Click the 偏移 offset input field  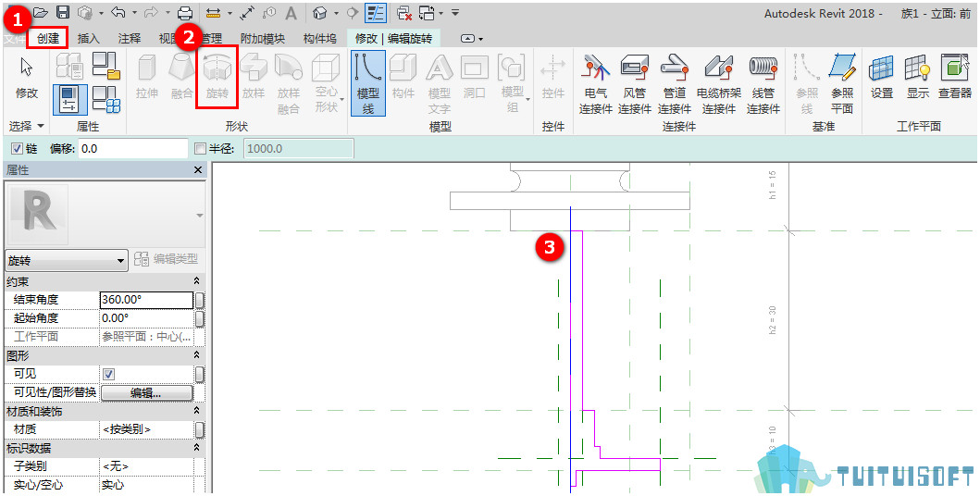pyautogui.click(x=133, y=149)
